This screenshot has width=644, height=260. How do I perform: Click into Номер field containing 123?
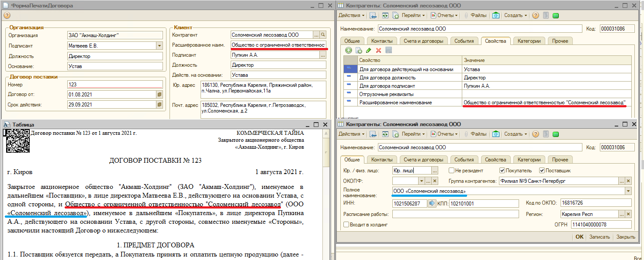[x=115, y=85]
